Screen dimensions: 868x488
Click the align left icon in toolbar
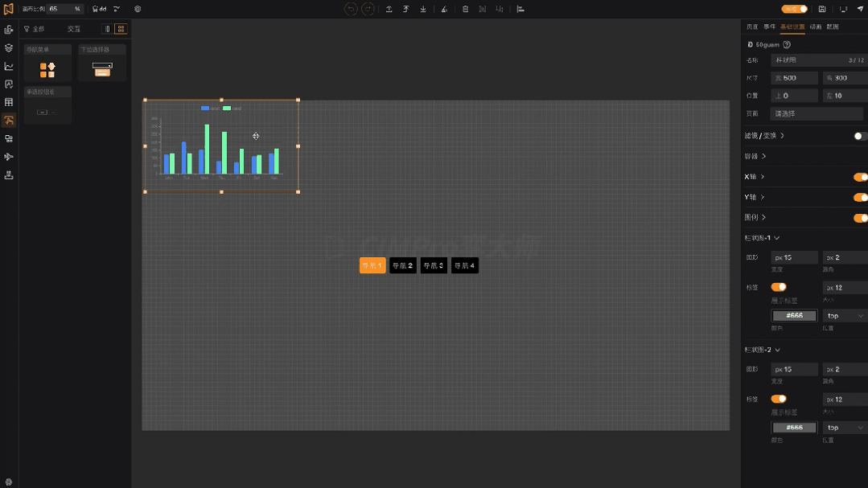pyautogui.click(x=520, y=9)
